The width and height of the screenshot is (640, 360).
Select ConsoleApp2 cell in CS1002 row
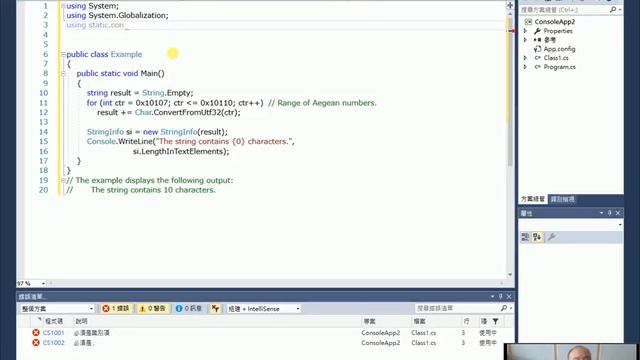pos(380,343)
